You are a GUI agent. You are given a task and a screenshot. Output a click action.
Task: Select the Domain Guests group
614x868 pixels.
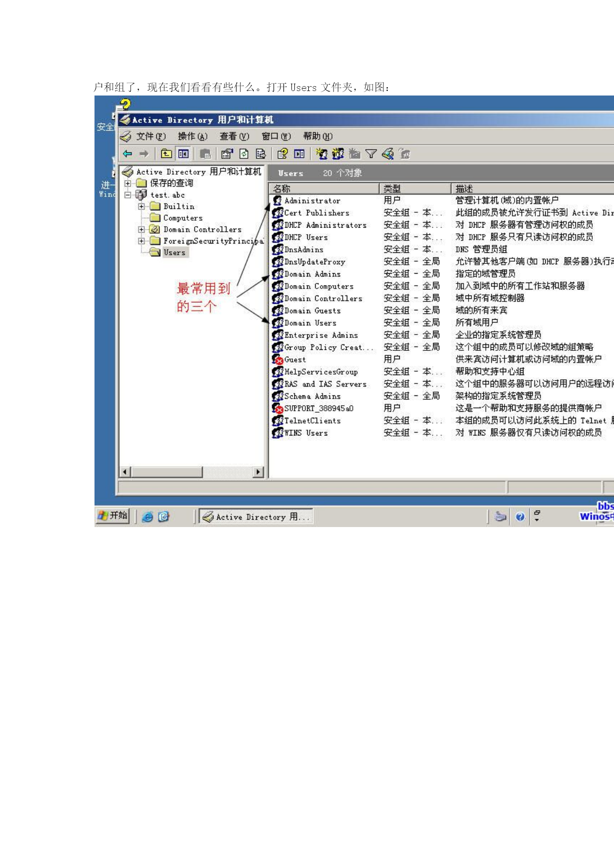[x=307, y=311]
